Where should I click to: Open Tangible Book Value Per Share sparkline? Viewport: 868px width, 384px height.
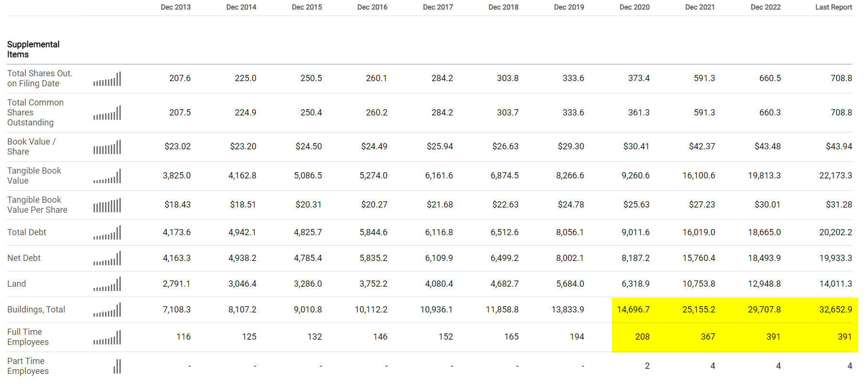(107, 205)
